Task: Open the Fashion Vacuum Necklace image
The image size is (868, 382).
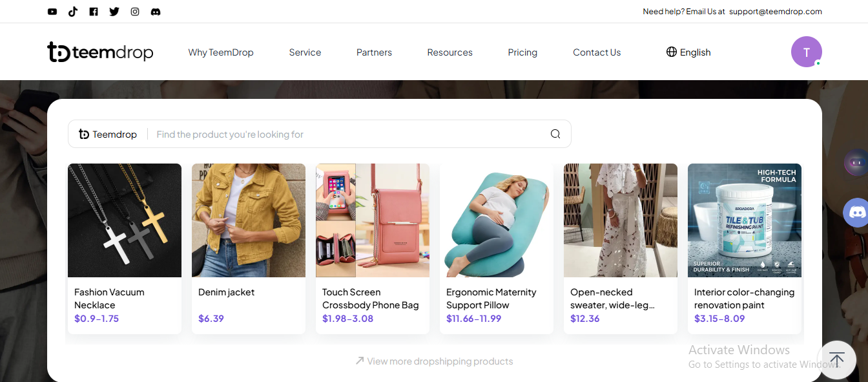Action: pos(125,220)
